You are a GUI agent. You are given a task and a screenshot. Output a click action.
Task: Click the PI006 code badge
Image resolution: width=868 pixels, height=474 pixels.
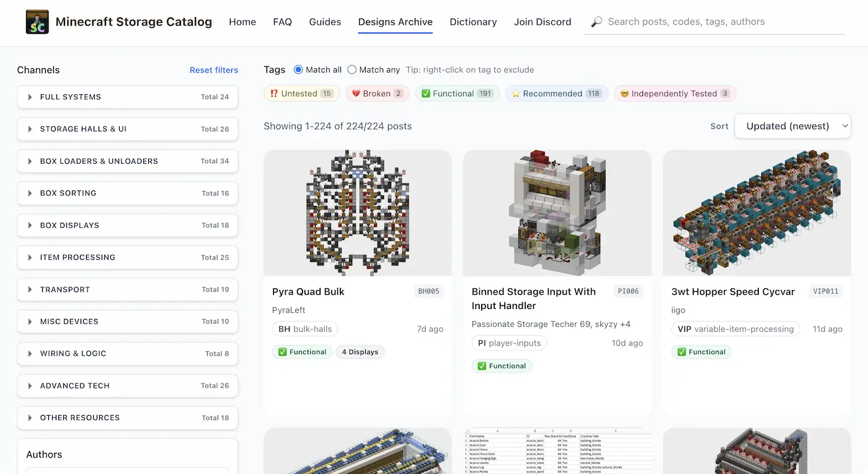tap(628, 291)
